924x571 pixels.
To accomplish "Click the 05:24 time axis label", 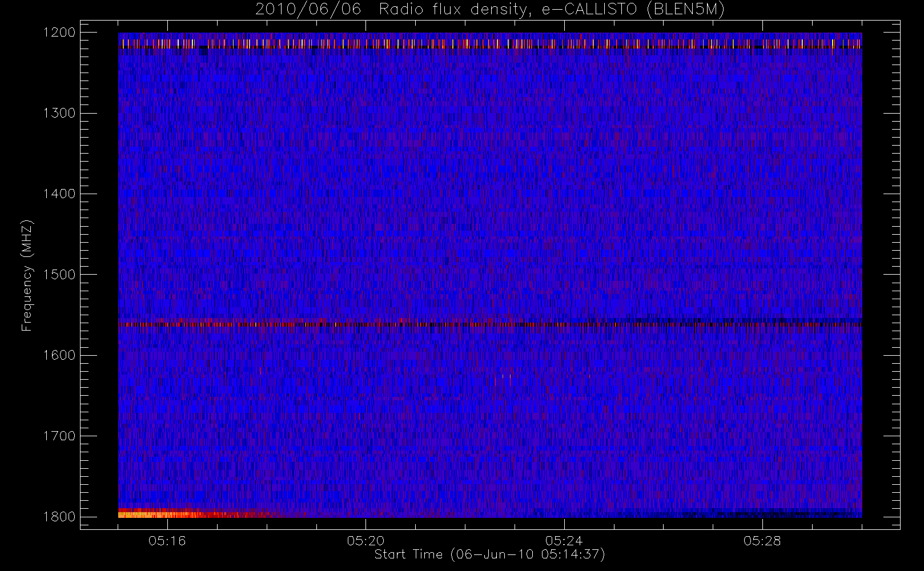I will 564,541.
